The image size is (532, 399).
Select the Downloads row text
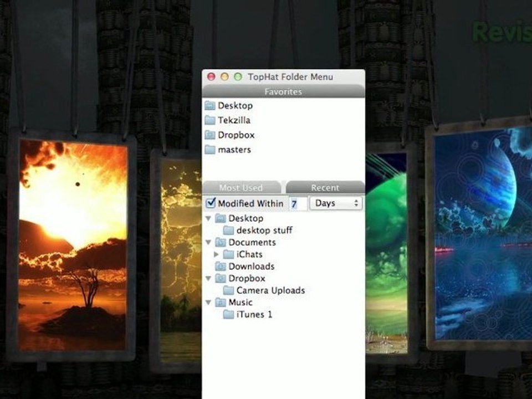(x=252, y=267)
